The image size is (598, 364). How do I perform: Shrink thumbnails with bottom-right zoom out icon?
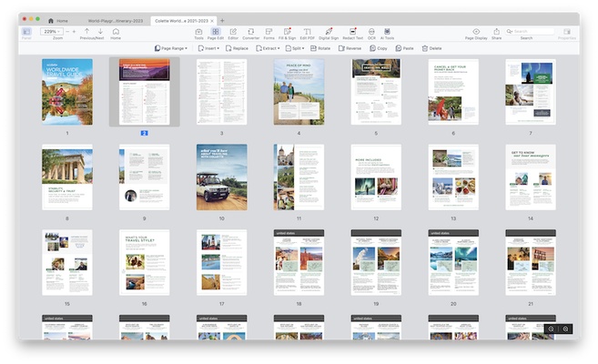[551, 329]
